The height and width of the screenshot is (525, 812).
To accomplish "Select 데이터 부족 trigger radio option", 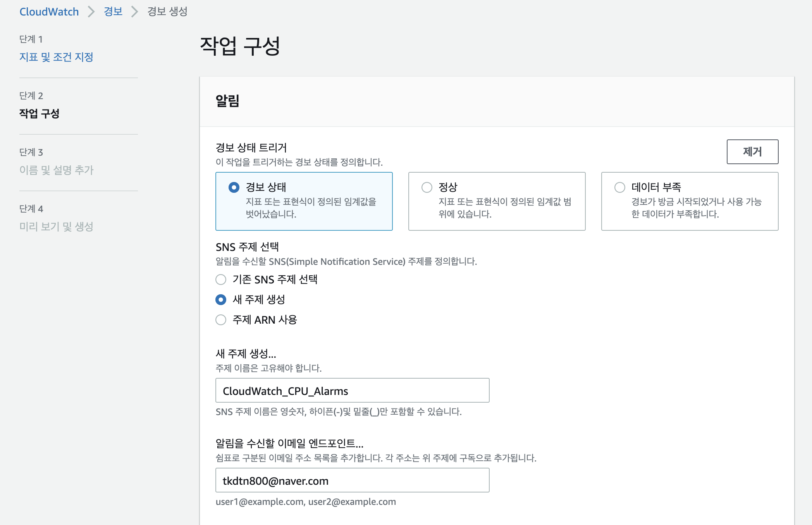I will point(619,187).
